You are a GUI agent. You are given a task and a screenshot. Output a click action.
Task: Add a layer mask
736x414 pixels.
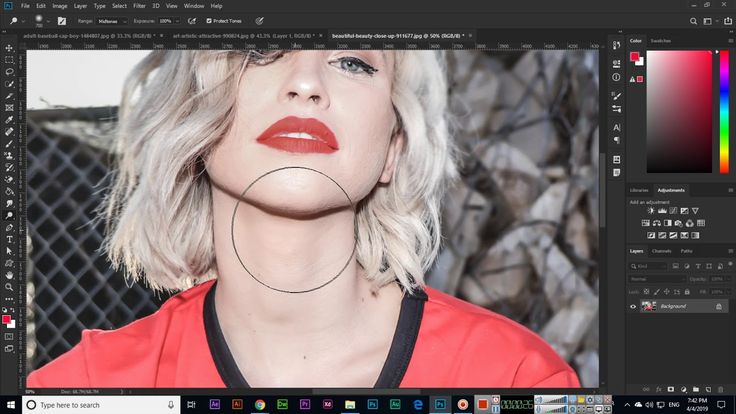coord(671,390)
